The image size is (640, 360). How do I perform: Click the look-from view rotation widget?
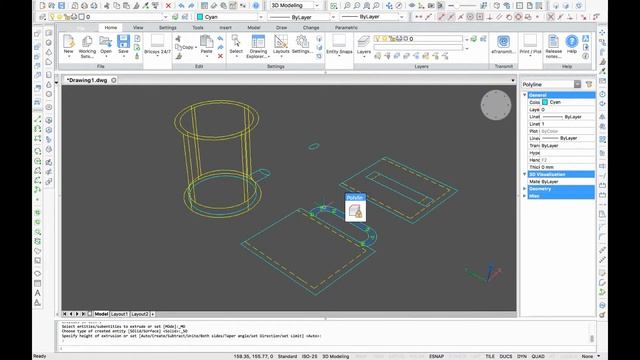click(496, 105)
